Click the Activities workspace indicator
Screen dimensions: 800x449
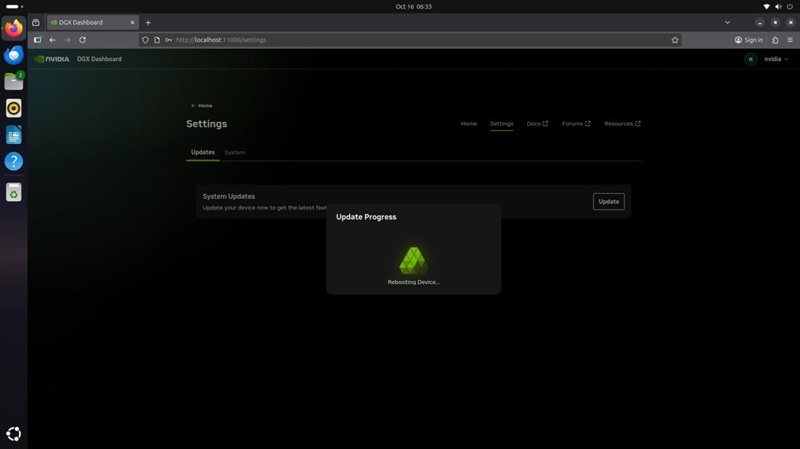click(14, 7)
